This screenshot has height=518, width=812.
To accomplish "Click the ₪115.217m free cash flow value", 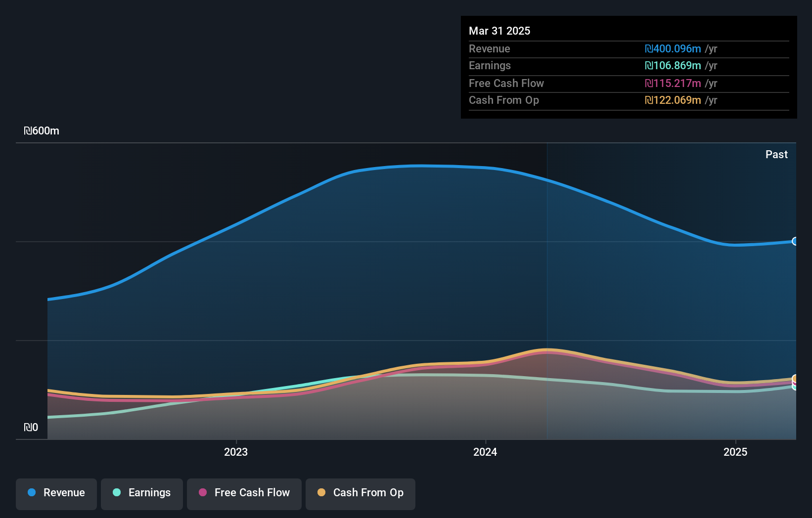I will point(673,83).
